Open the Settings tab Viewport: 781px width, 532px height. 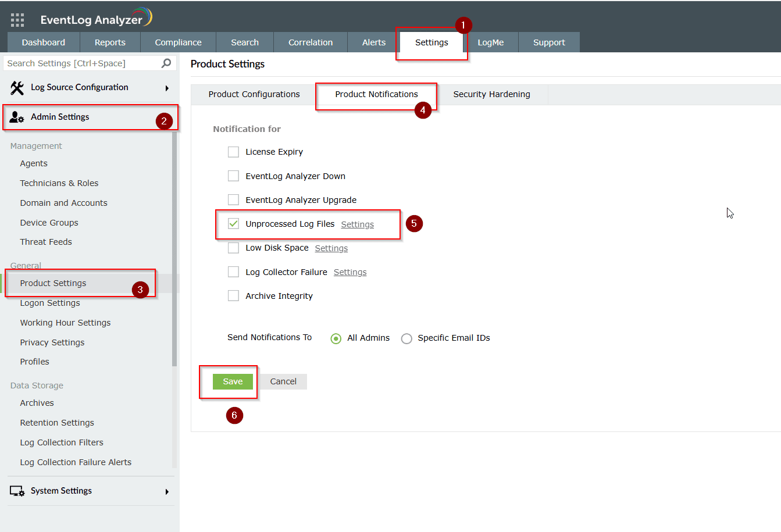pos(431,42)
